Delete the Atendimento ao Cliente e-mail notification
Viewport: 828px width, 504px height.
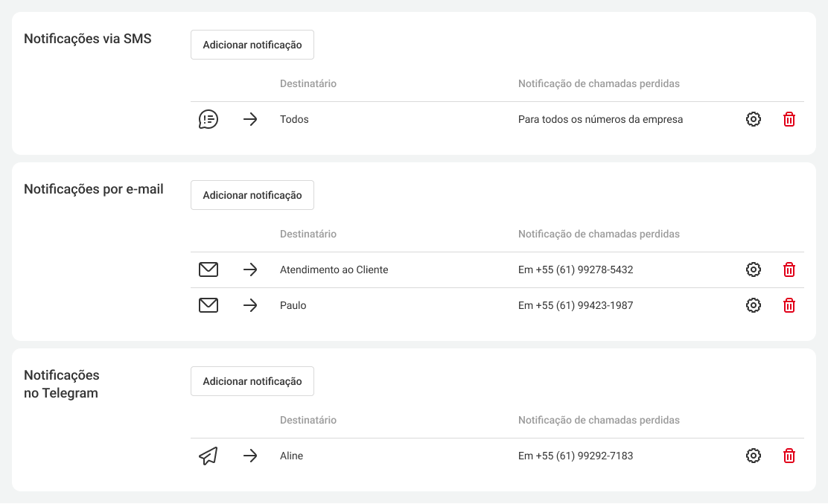coord(789,269)
